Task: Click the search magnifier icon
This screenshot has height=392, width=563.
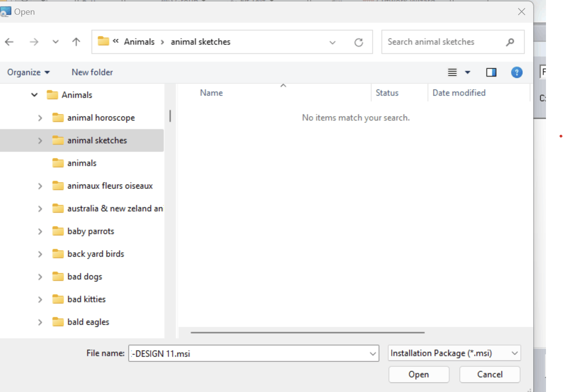Action: point(510,42)
